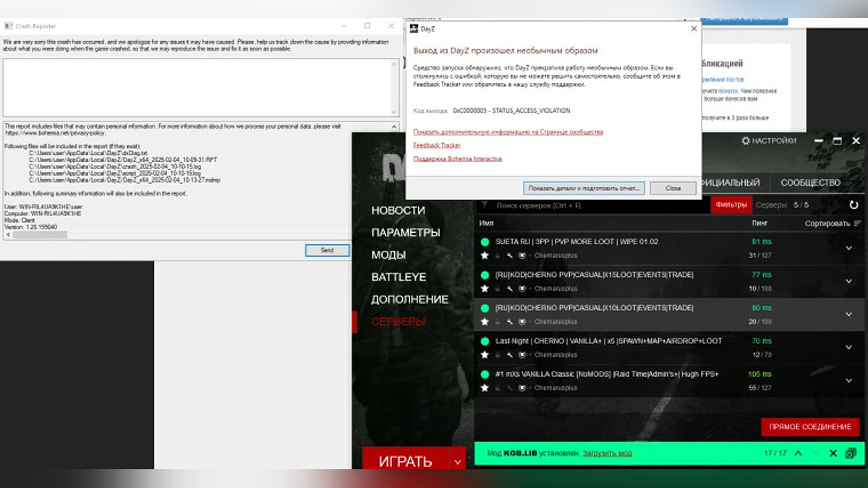Click favorite star on Last Night server

coord(485,354)
